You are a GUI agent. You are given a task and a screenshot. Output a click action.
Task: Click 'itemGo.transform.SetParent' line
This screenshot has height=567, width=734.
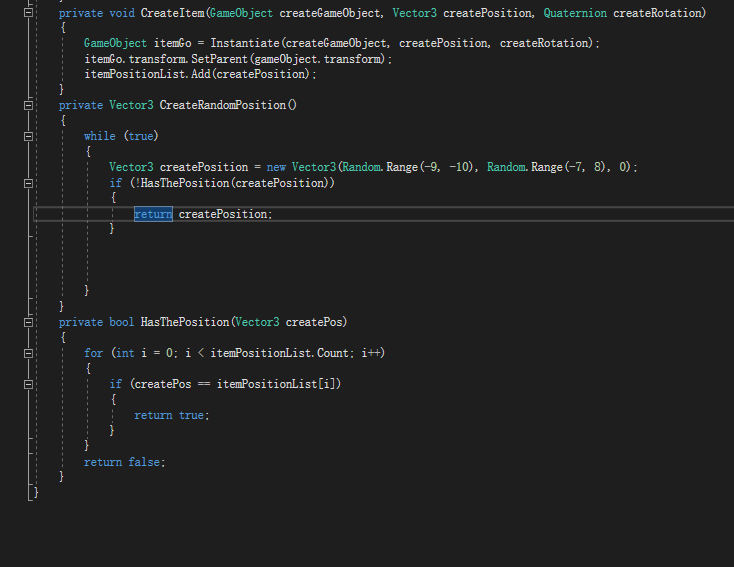[238, 59]
